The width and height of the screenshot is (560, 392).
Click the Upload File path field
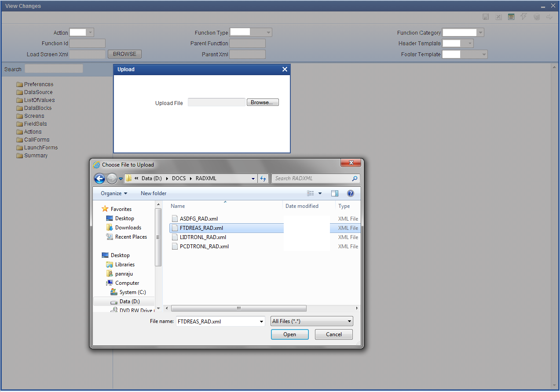216,102
